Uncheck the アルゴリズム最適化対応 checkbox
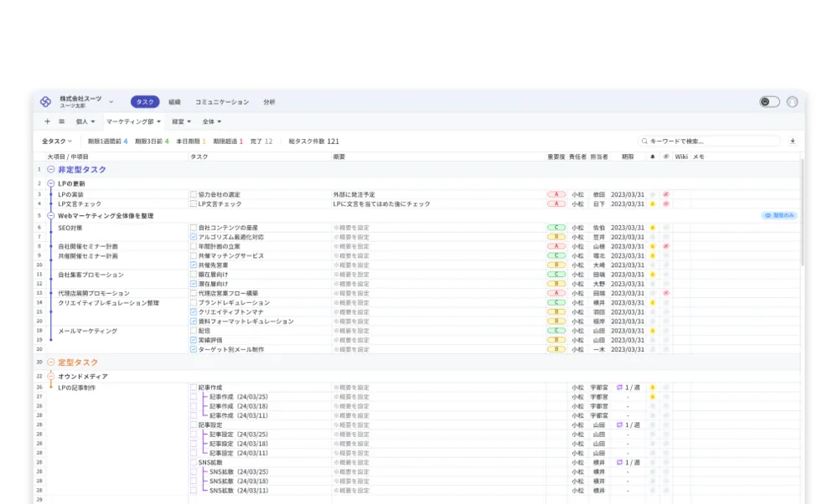Screen dimensions: 838x504 click(193, 237)
